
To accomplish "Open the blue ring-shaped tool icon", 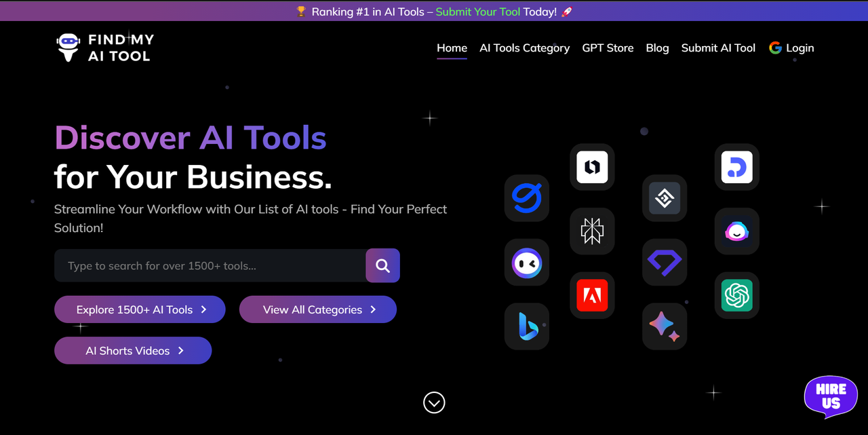I will click(527, 198).
